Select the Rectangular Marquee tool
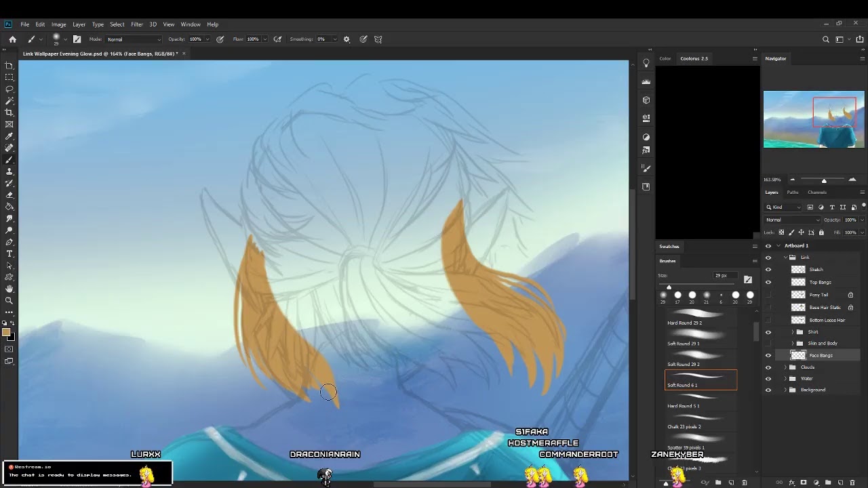The image size is (868, 488). point(9,77)
